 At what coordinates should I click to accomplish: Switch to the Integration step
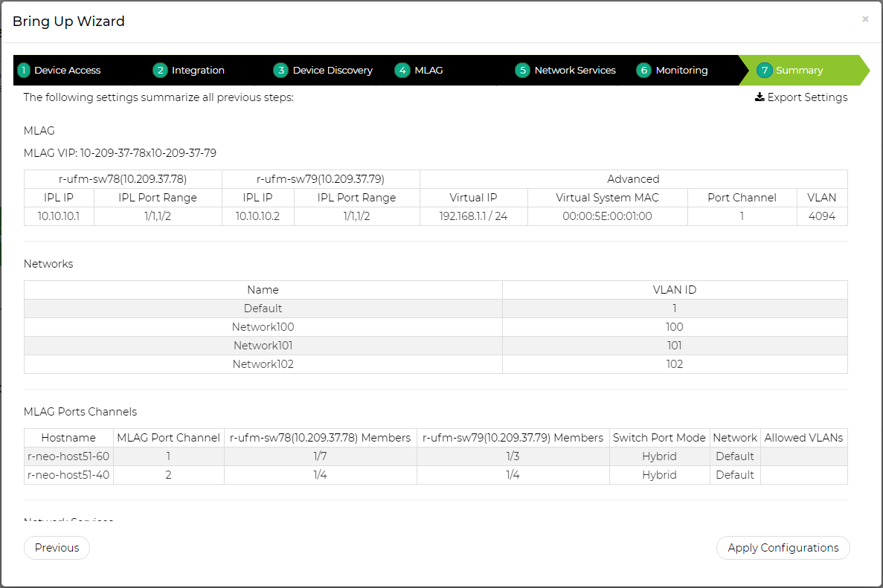198,71
